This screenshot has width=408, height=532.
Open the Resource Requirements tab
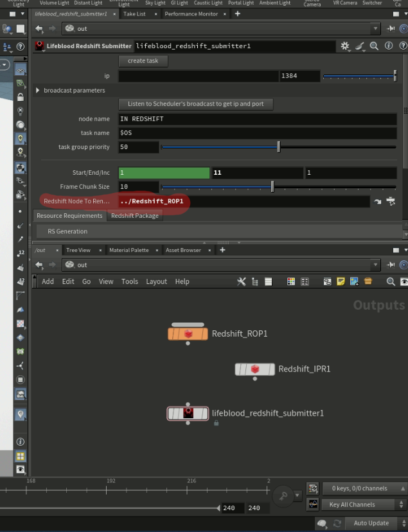(69, 216)
